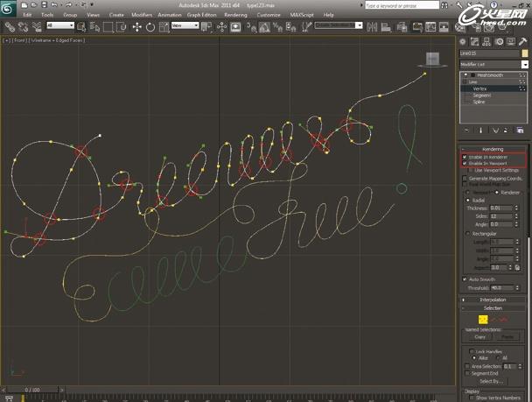Open the Render Setup icon
Image resolution: width=532 pixels, height=402 pixels.
tap(475, 26)
